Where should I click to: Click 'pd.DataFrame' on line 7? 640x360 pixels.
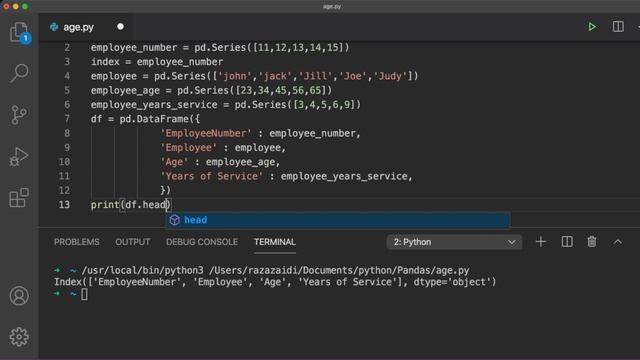[x=154, y=119]
